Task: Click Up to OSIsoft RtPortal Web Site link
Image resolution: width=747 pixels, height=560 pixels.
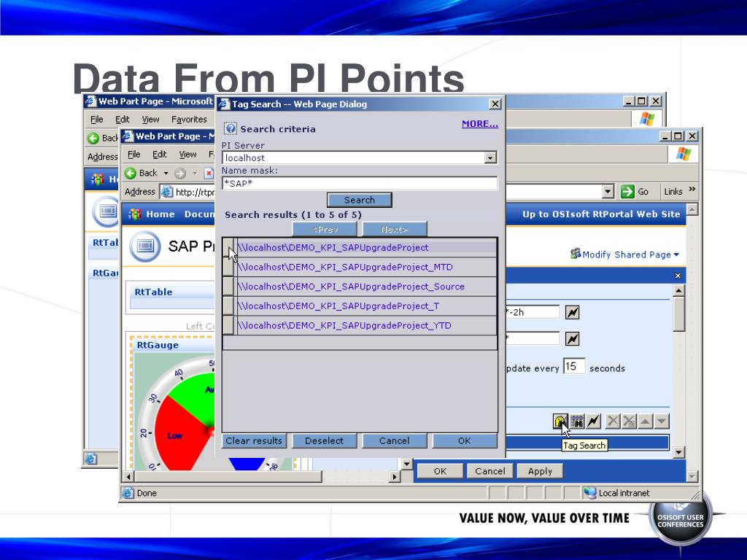Action: 601,214
